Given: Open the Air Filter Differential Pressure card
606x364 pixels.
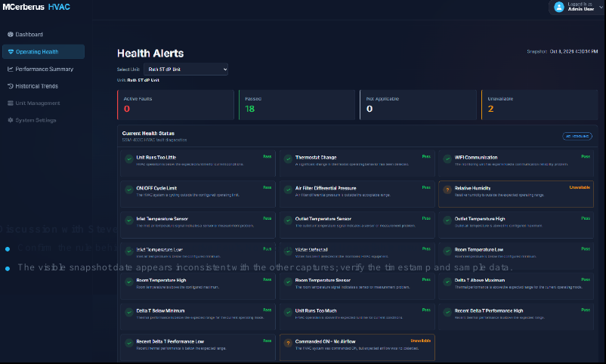Looking at the screenshot, I should (357, 194).
